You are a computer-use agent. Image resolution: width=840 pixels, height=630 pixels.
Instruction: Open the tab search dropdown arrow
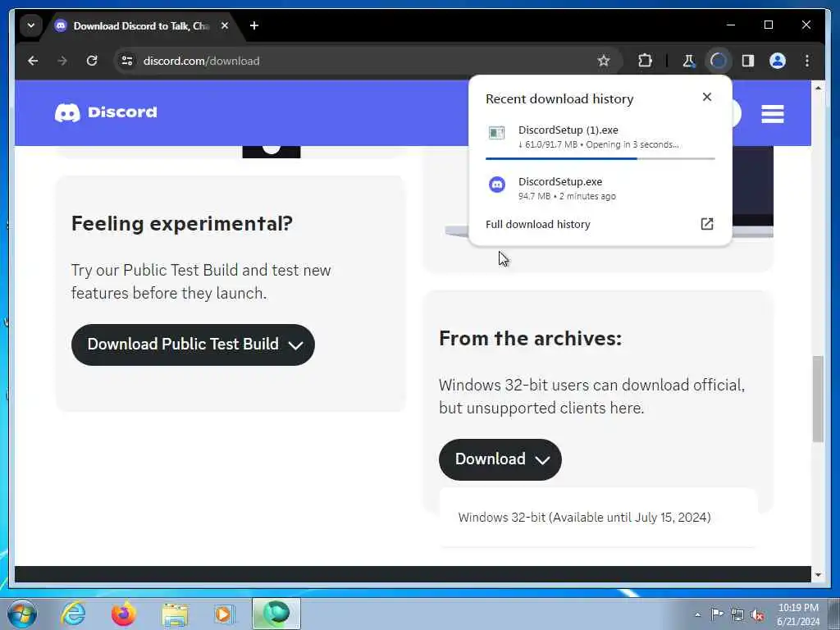click(x=31, y=25)
